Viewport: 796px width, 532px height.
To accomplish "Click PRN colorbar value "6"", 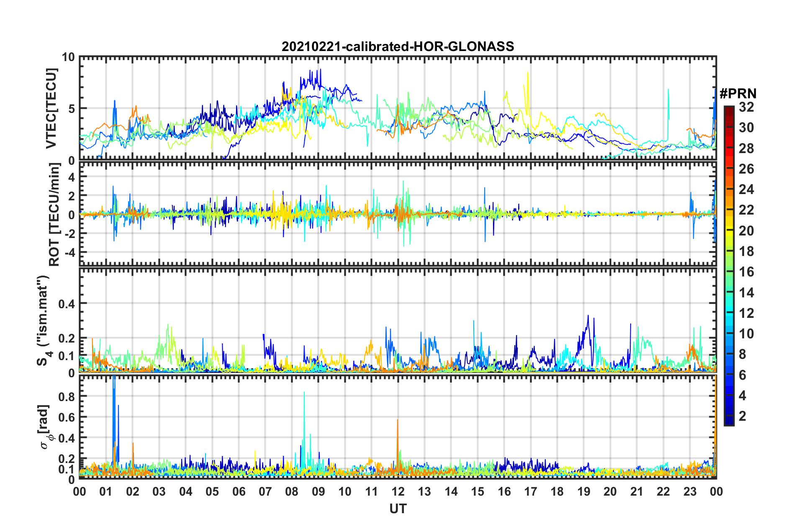I will point(742,375).
